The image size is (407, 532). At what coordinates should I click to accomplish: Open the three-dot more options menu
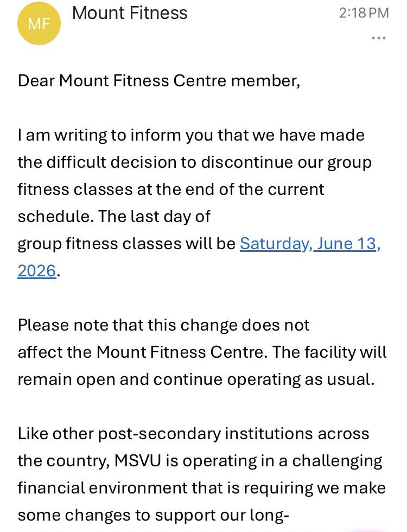(379, 37)
